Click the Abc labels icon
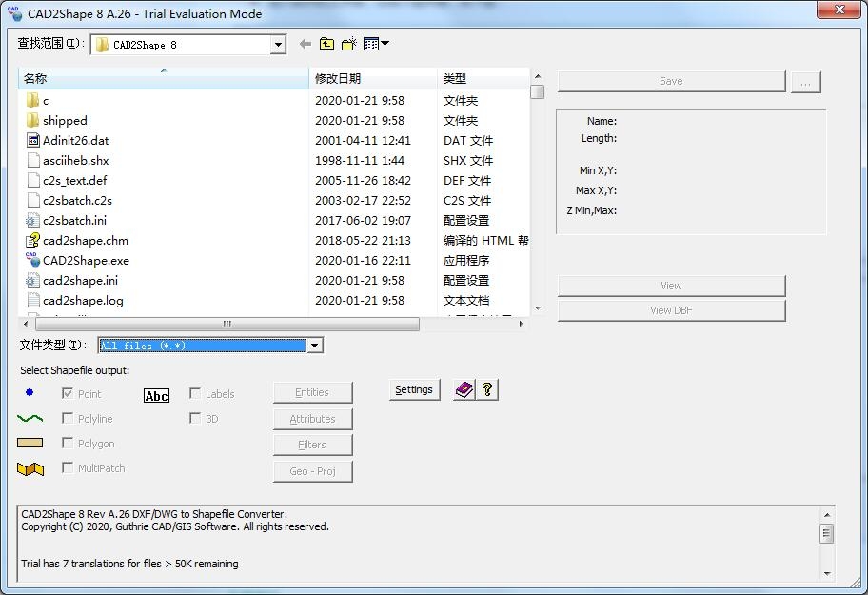868x595 pixels. [157, 395]
